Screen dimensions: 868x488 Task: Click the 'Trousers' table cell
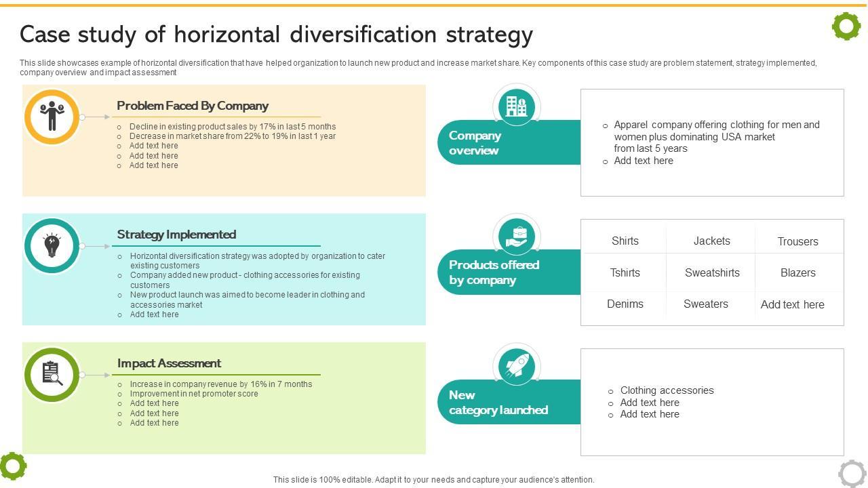pos(798,241)
